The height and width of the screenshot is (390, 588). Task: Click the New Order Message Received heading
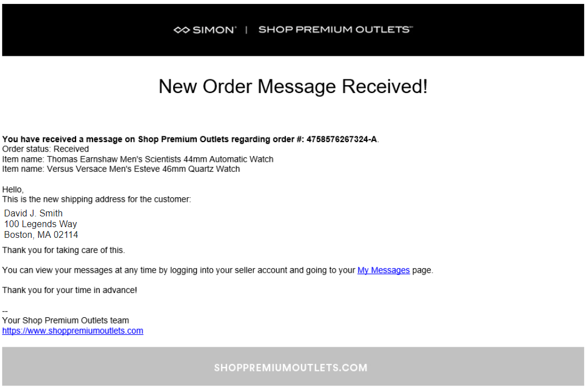pyautogui.click(x=293, y=87)
